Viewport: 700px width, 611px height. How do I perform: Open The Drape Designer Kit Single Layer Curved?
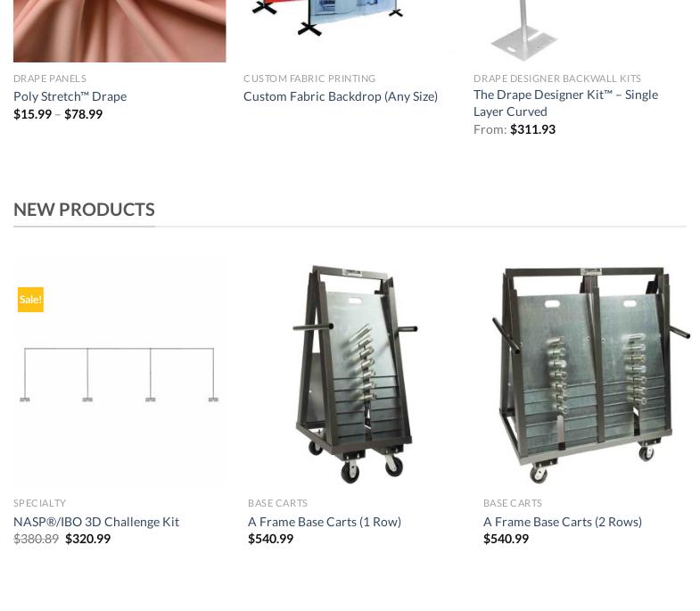pyautogui.click(x=565, y=103)
